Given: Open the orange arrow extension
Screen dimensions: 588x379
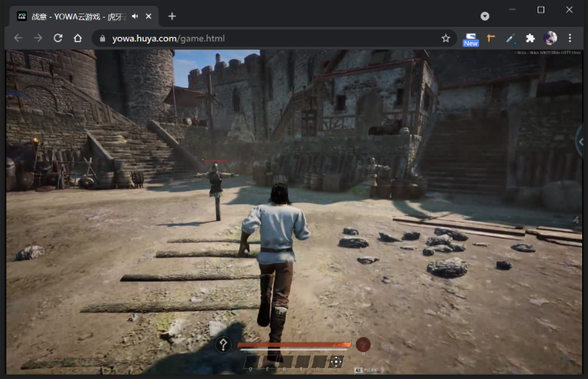Looking at the screenshot, I should coord(491,38).
